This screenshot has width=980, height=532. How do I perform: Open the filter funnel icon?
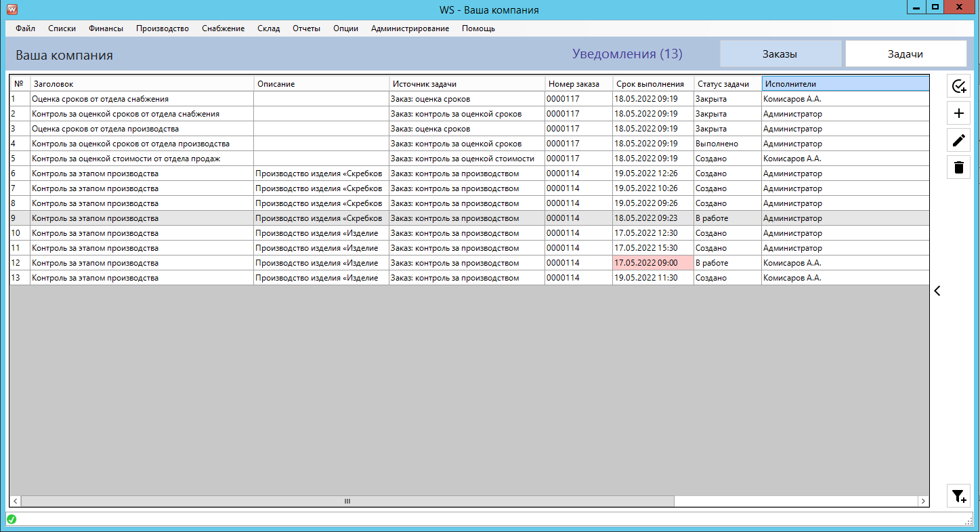coord(958,496)
